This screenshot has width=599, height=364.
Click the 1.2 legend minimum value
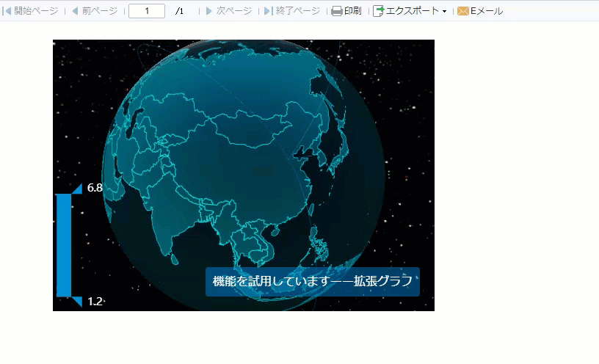pos(95,302)
